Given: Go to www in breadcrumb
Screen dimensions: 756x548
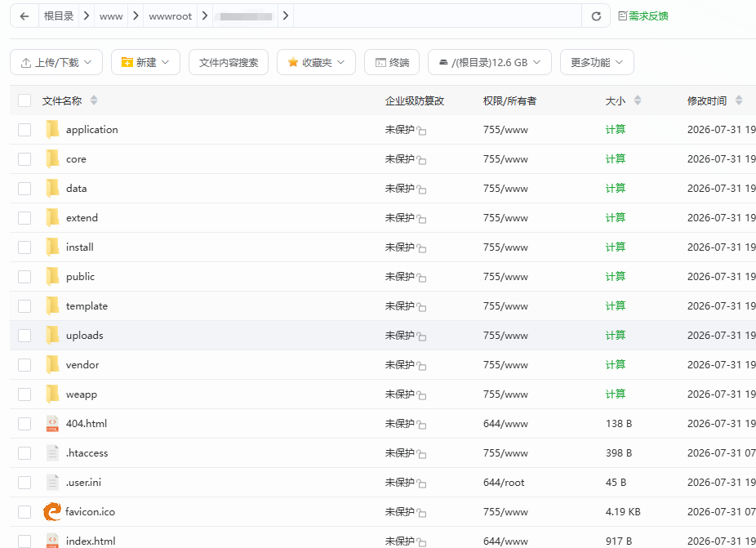Looking at the screenshot, I should tap(111, 16).
